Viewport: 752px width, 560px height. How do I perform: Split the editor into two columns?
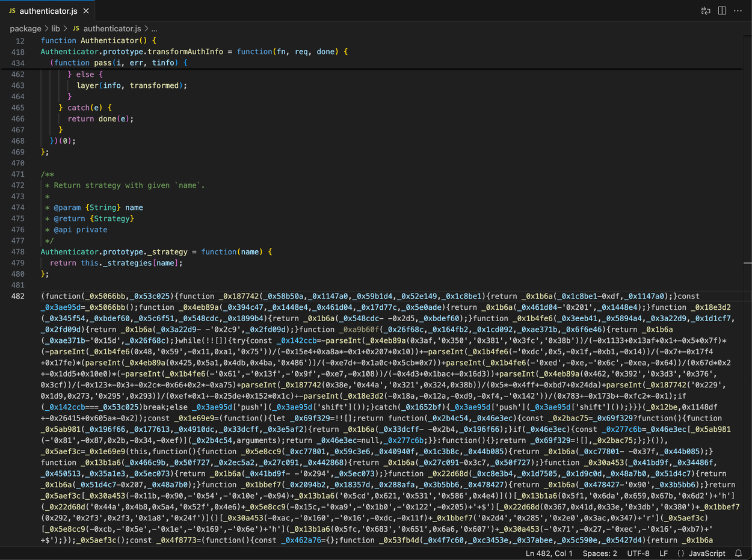pos(721,10)
